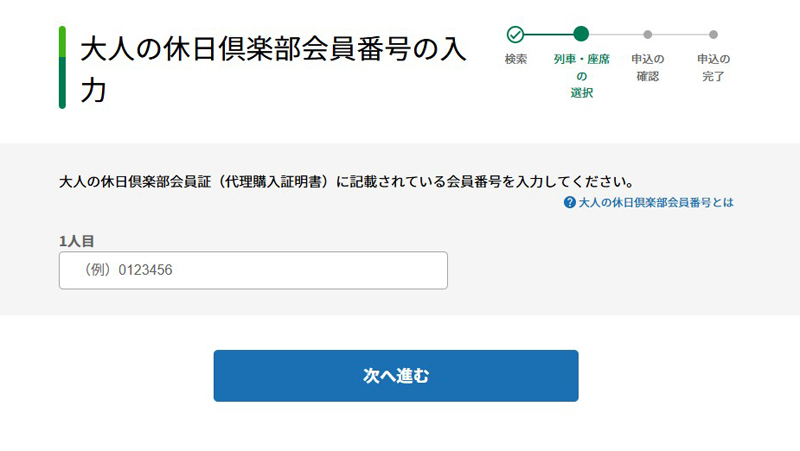800x451 pixels.
Task: Jump to the 申込の完了 step label
Action: point(713,67)
